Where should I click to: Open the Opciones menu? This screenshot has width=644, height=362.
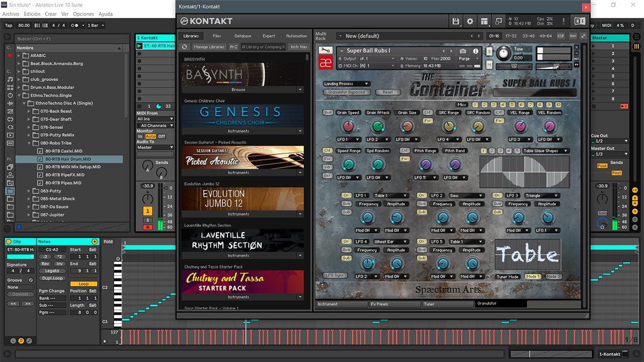[83, 14]
